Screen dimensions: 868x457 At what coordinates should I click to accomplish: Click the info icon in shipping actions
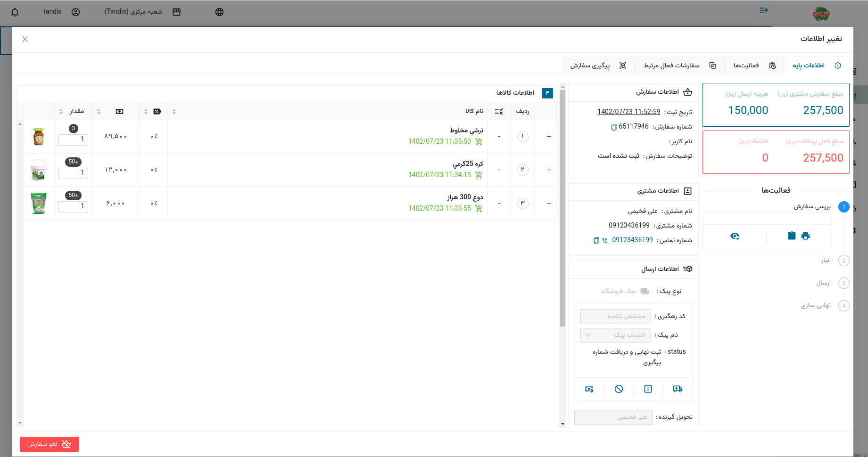coord(648,389)
